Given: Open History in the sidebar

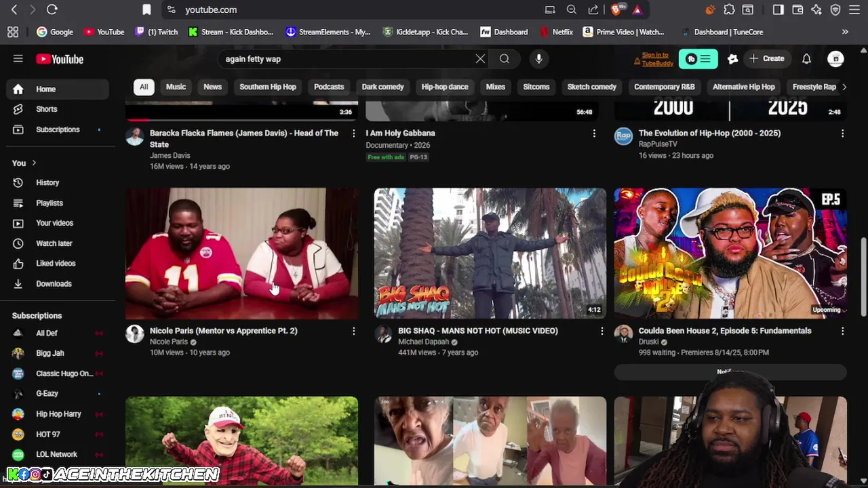Looking at the screenshot, I should pos(58,182).
